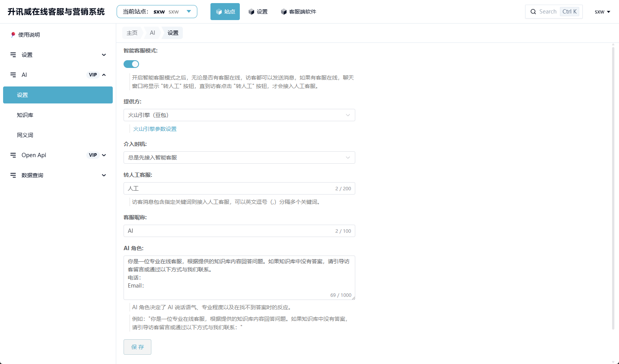Open the 火山引擎参数设置 link
The image size is (619, 364).
pos(155,129)
